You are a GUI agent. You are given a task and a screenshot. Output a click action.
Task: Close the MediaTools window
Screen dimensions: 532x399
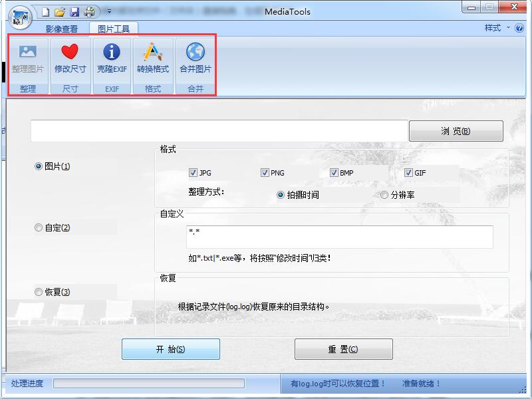click(514, 7)
